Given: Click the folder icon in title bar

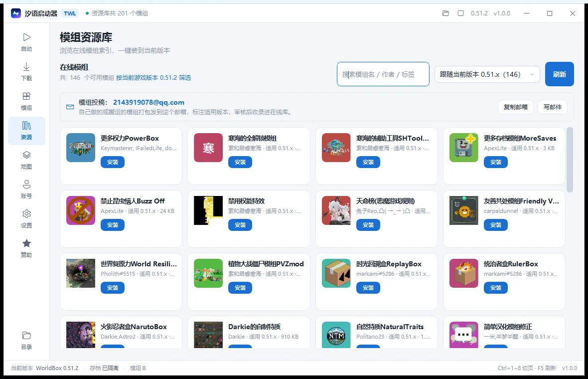Looking at the screenshot, I should (x=445, y=13).
